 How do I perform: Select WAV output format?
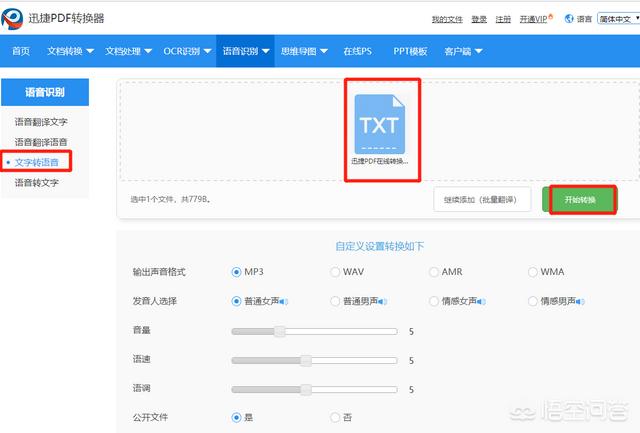pos(335,272)
